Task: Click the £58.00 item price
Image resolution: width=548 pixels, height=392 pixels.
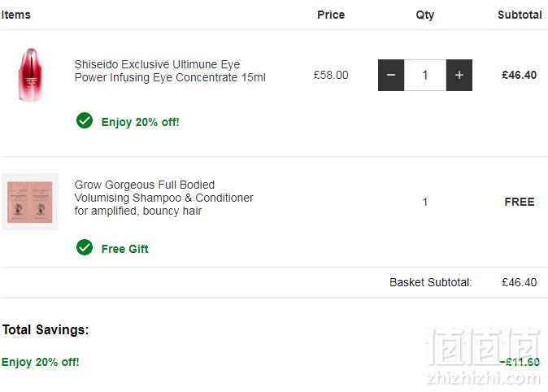Action: tap(331, 75)
